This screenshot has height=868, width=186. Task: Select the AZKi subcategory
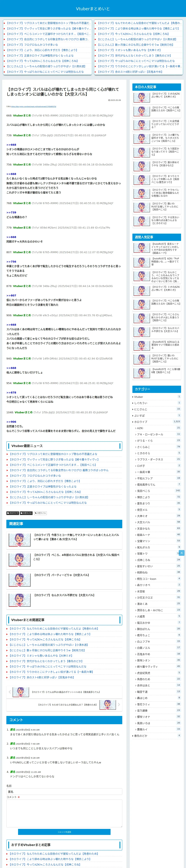[x=158, y=428]
